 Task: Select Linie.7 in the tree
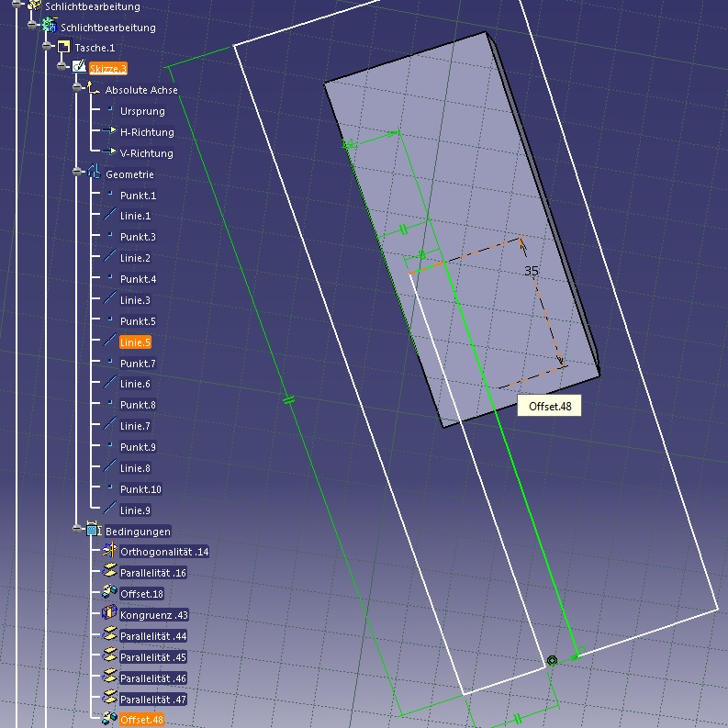click(x=135, y=426)
